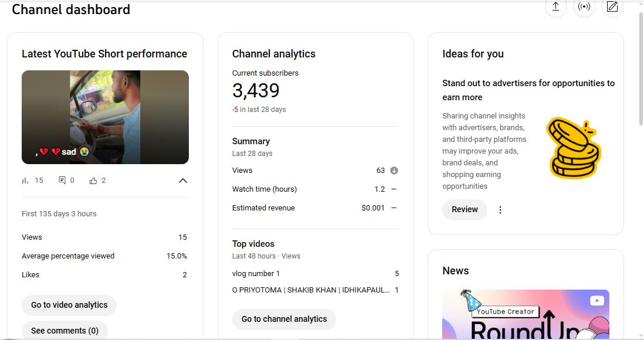Click the down-arrow indicator next to Views 63
This screenshot has width=644, height=340.
click(x=394, y=171)
